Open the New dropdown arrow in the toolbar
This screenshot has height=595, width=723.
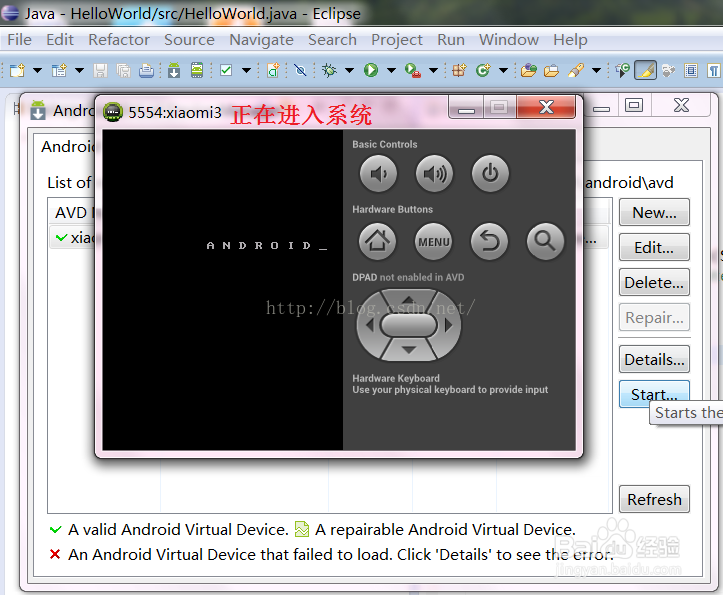click(37, 71)
